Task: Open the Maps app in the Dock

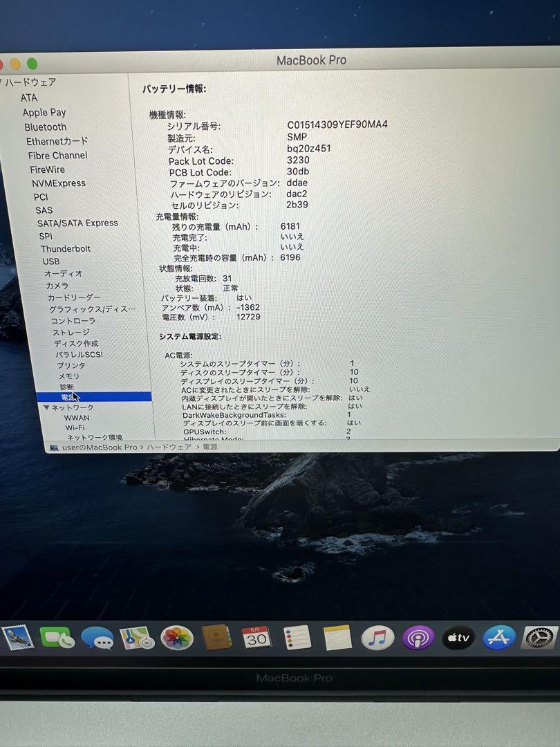Action: pyautogui.click(x=137, y=638)
